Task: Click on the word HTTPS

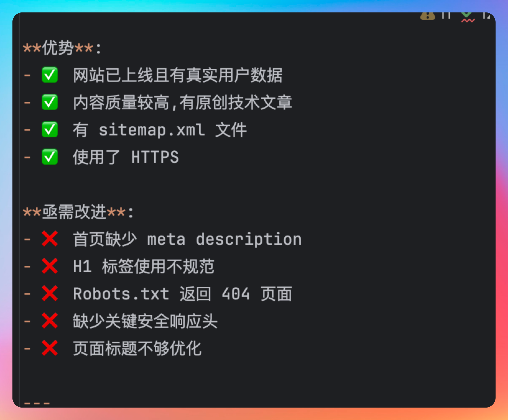Action: (155, 157)
